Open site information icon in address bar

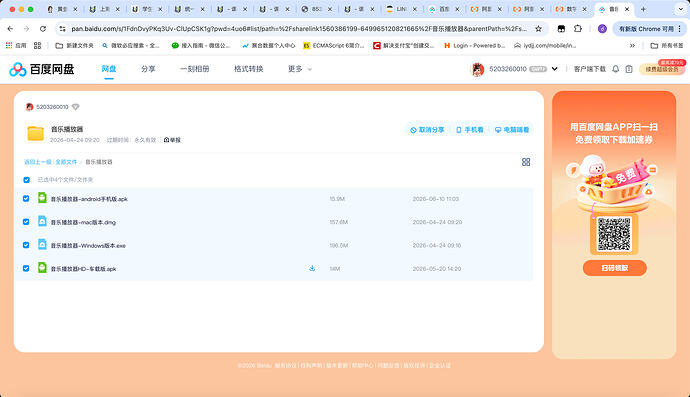click(x=62, y=29)
